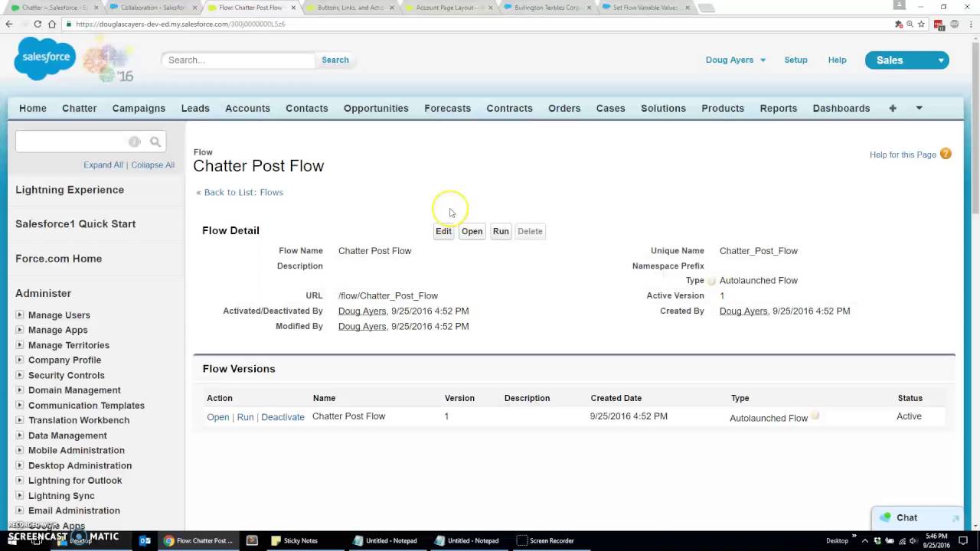Close the Buttons, Links, and Actions browser tab
This screenshot has height=551, width=980.
390,8
